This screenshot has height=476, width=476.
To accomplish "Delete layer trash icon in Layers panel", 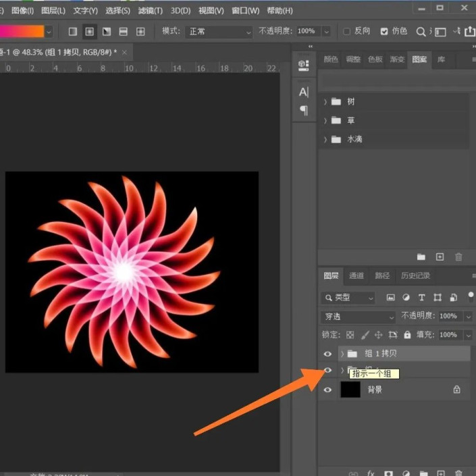I will click(x=458, y=473).
